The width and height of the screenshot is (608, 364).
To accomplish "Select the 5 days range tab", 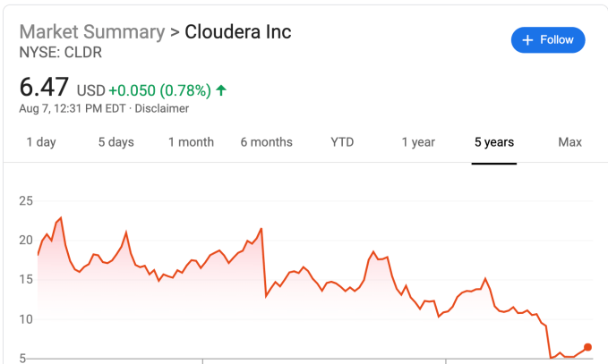I will tap(116, 142).
